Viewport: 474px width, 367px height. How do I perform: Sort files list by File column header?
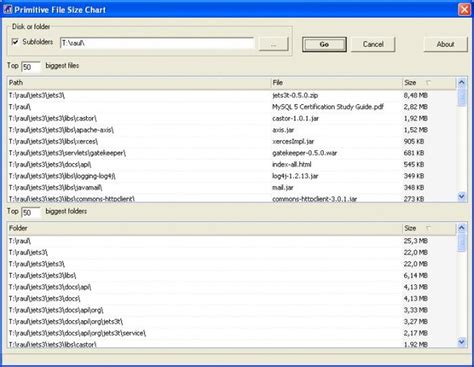(337, 83)
